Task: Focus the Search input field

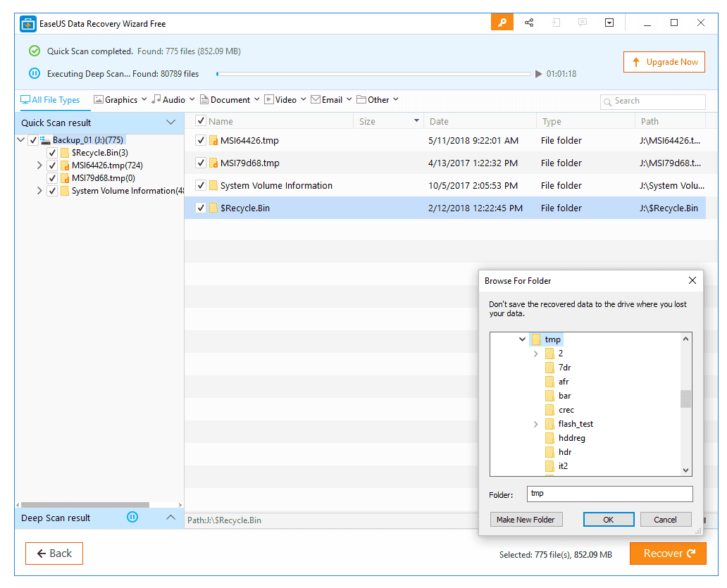Action: tap(653, 101)
